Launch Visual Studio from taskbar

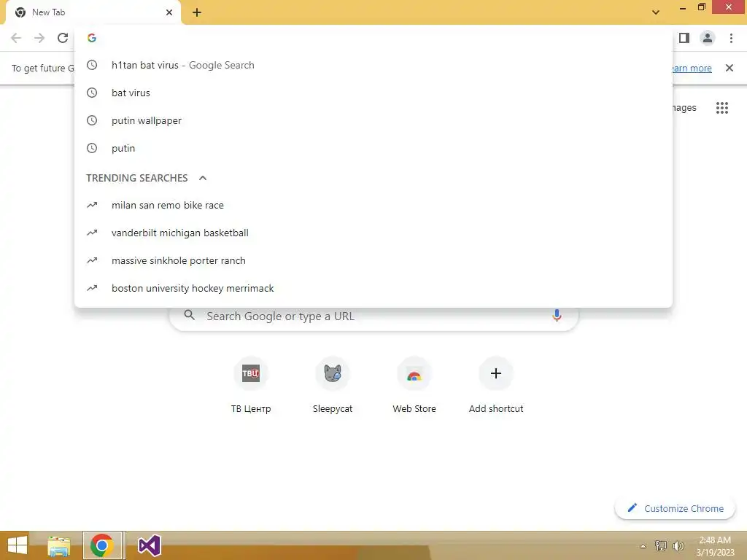149,545
